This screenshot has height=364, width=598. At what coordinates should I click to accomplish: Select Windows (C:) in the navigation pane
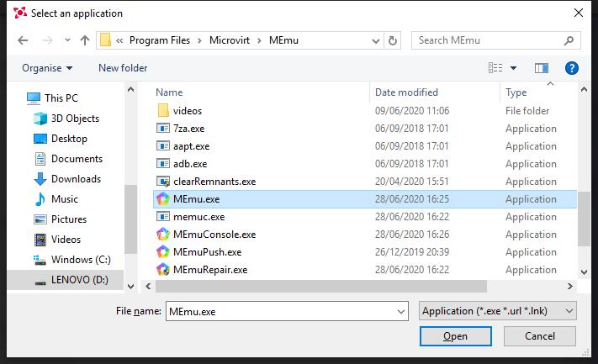[x=81, y=260]
